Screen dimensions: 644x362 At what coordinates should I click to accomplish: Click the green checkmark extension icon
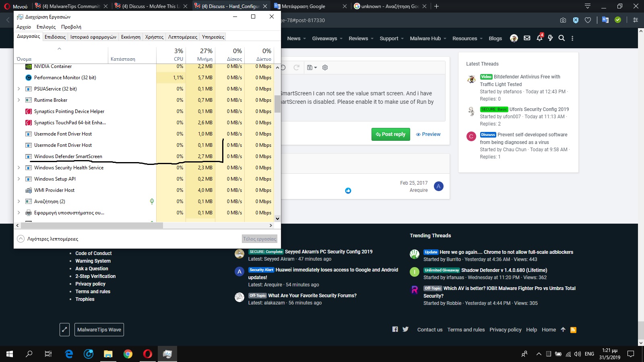click(618, 20)
